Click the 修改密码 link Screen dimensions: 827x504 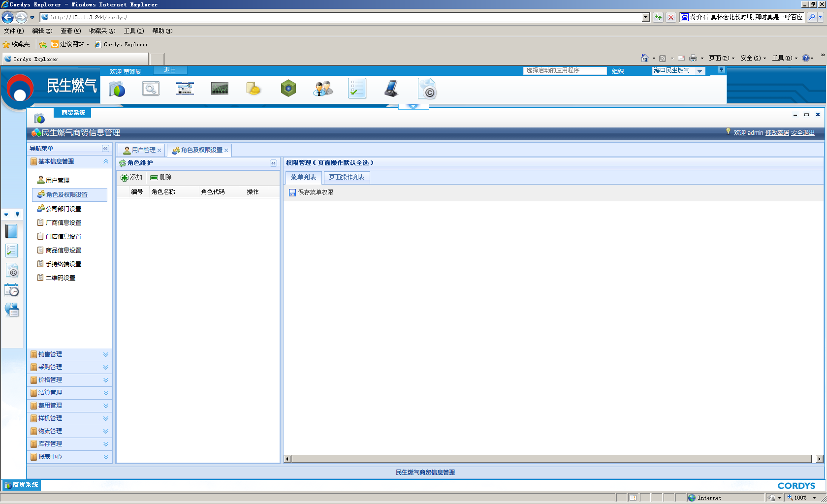pos(777,133)
